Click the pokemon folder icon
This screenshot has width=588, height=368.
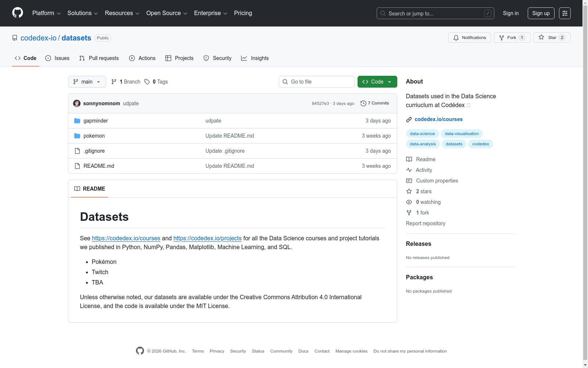click(x=77, y=136)
